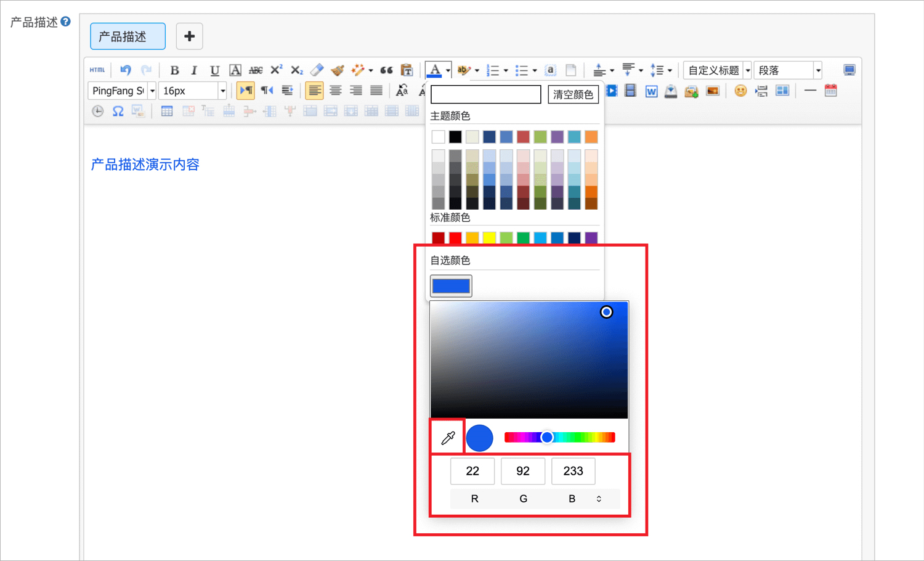The image size is (924, 561).
Task: Click the eyedropper color picker tool
Action: point(448,438)
